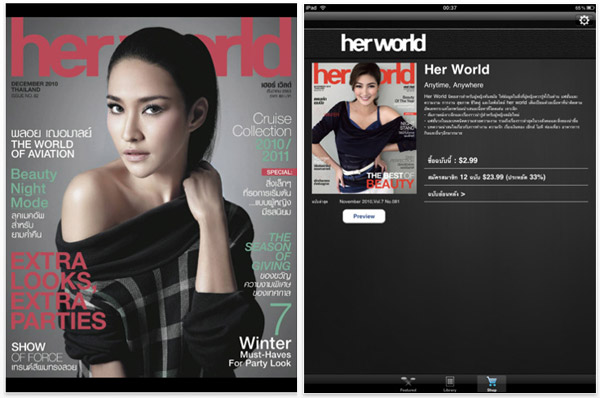This screenshot has height=398, width=600.
Task: Buy this issue for $2.99
Action: point(506,160)
